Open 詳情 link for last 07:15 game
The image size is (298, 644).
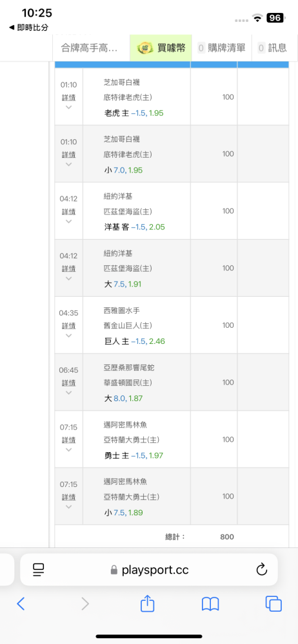click(69, 497)
